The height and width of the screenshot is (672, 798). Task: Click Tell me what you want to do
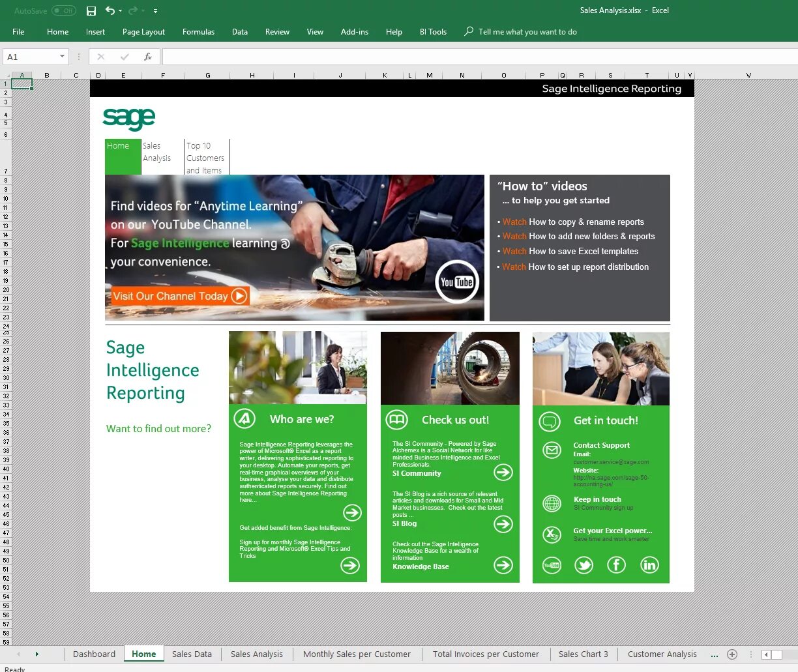click(527, 31)
